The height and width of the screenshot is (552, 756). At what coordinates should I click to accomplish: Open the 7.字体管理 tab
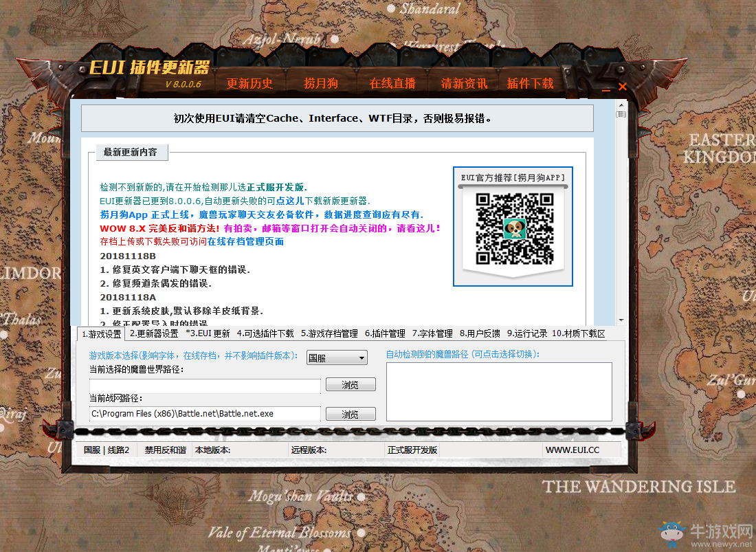point(432,333)
